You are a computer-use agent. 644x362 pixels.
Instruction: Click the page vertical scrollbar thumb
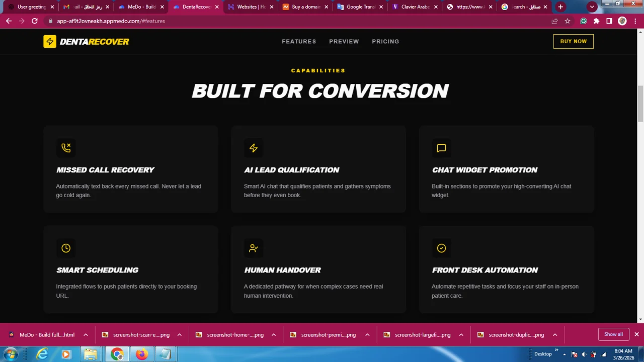[640, 103]
